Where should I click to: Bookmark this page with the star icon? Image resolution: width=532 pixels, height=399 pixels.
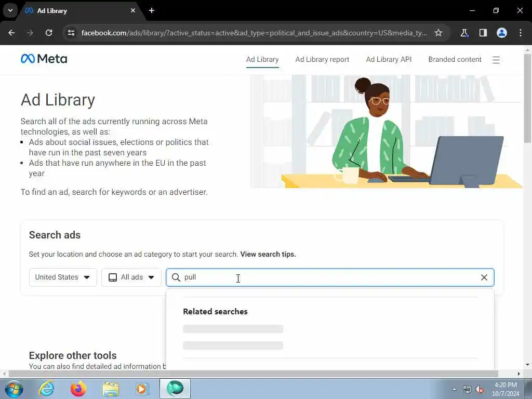[x=438, y=33]
